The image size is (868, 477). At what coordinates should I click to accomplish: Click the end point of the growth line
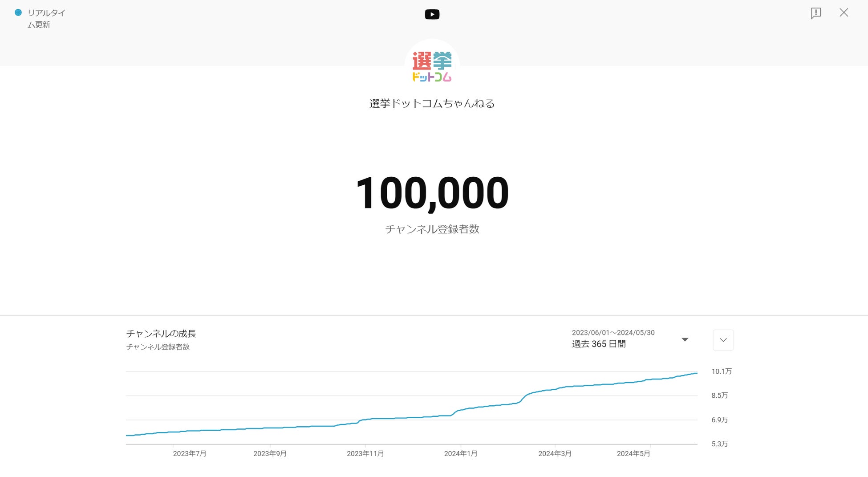pyautogui.click(x=697, y=373)
